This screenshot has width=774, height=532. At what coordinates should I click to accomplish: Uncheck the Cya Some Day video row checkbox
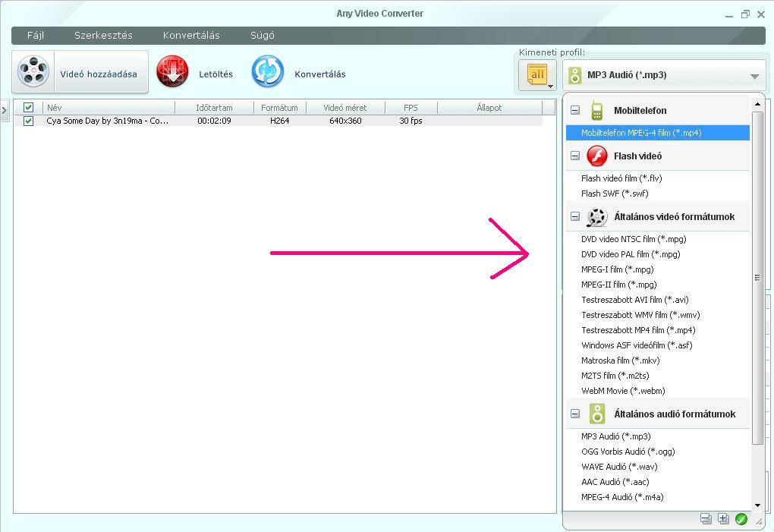29,121
